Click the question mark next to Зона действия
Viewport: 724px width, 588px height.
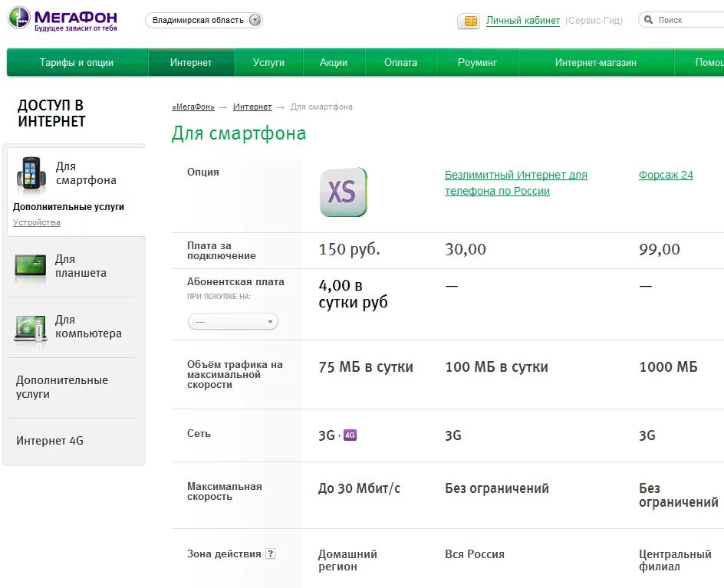(x=271, y=554)
